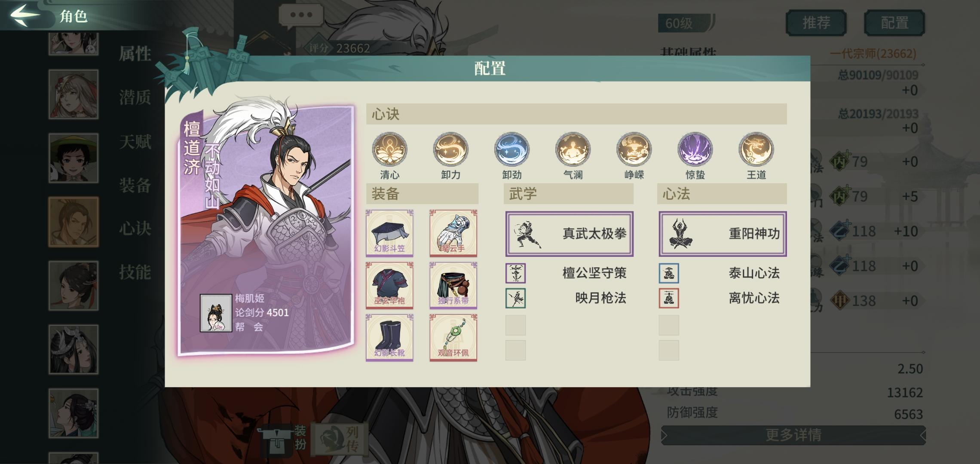The image size is (980, 464).
Task: Select the 擎云手 glove equipment
Action: pos(453,233)
